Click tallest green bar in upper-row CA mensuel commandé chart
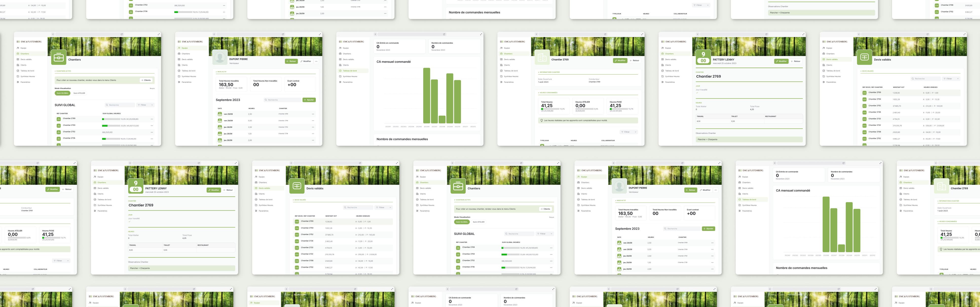The width and height of the screenshot is (980, 307). click(x=427, y=96)
